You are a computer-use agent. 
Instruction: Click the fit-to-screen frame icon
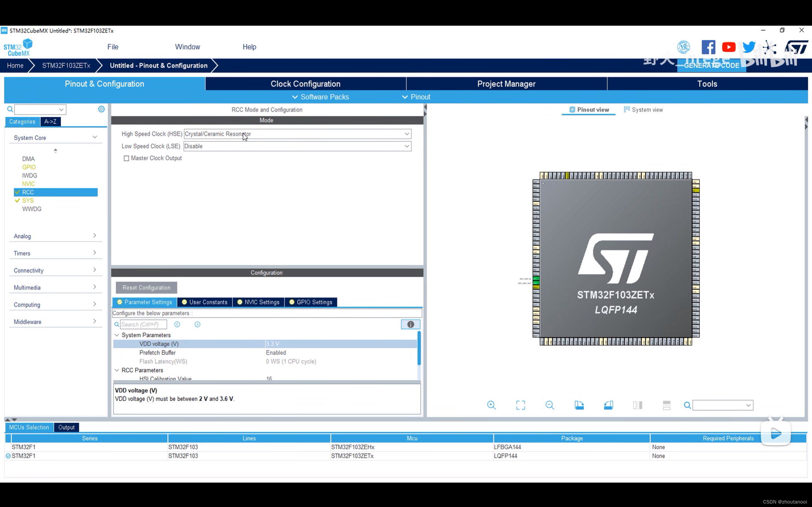521,405
